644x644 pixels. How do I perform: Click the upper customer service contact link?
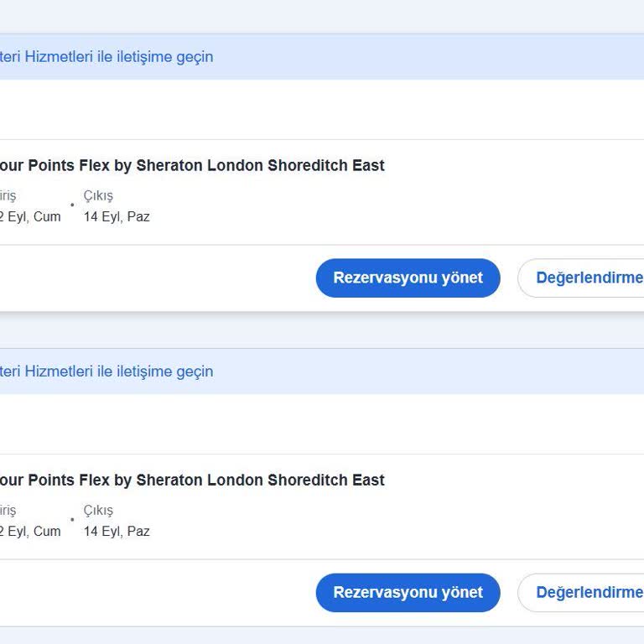click(106, 57)
